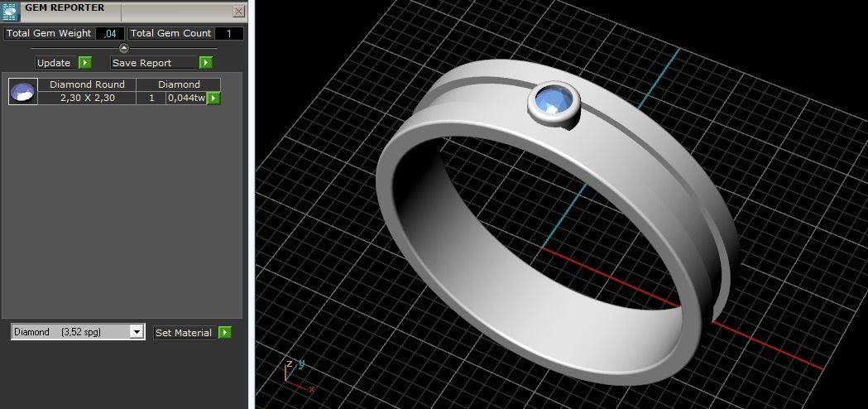Click the green arrow next to Update
The height and width of the screenshot is (409, 868).
tap(84, 63)
